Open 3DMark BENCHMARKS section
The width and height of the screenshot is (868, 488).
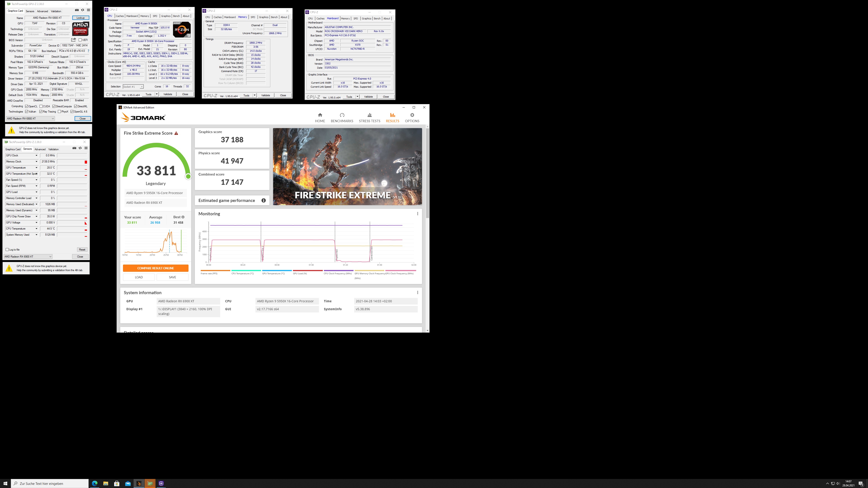click(342, 118)
